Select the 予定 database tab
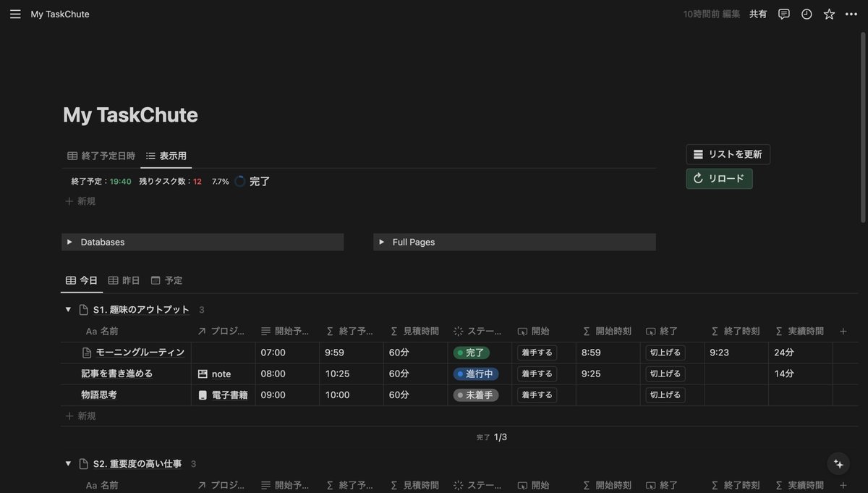Screen dimensions: 868x493 pos(166,280)
